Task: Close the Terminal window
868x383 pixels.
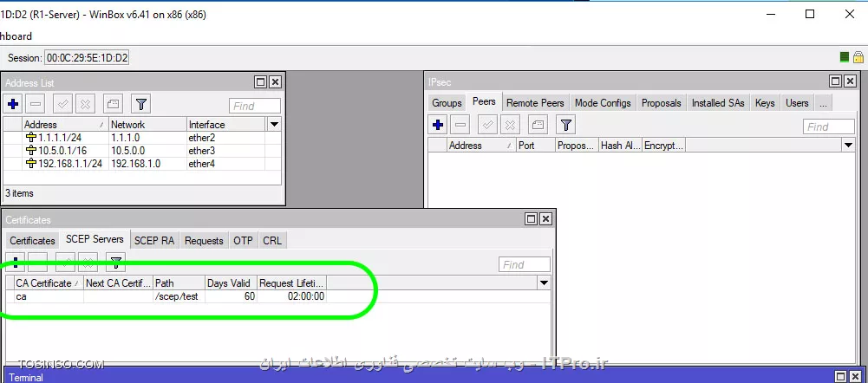Action: click(x=855, y=375)
